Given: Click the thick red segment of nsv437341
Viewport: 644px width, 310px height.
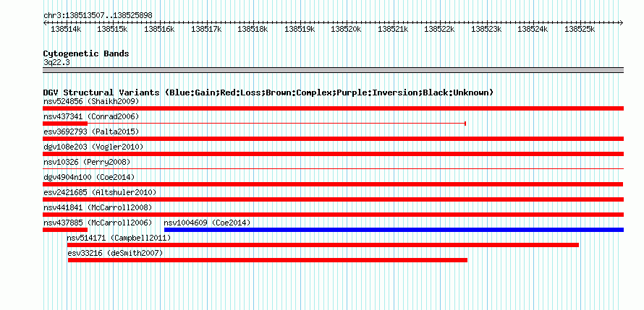Looking at the screenshot, I should tap(65, 124).
